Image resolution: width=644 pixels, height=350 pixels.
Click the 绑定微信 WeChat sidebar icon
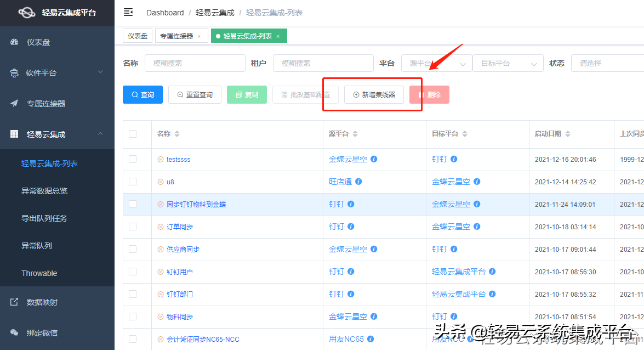[x=13, y=334]
